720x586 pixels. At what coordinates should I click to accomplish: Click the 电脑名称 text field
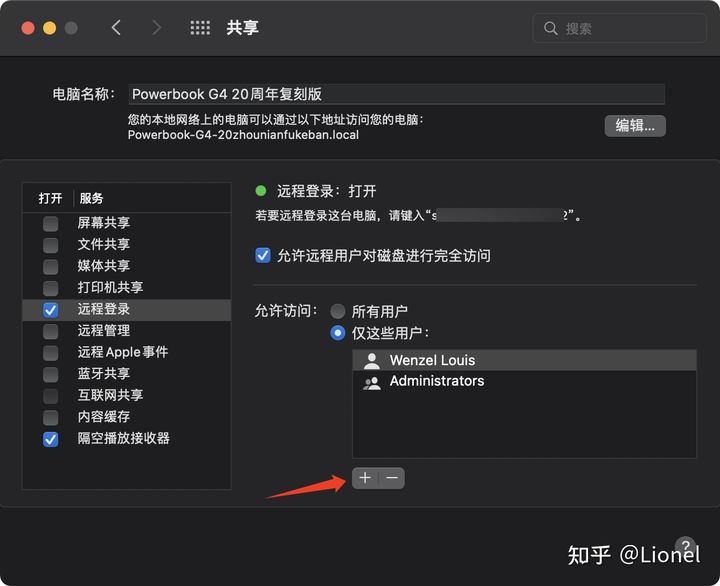click(396, 94)
